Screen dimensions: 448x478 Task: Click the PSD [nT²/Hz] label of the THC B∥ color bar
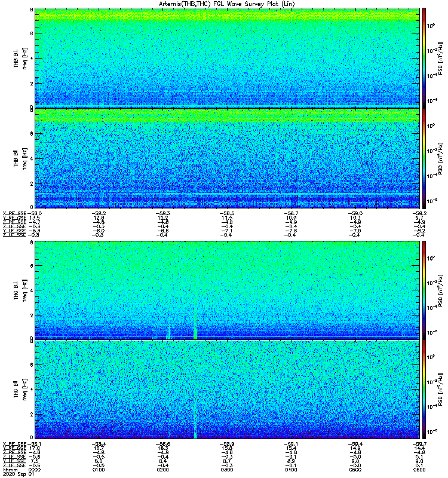[440, 390]
